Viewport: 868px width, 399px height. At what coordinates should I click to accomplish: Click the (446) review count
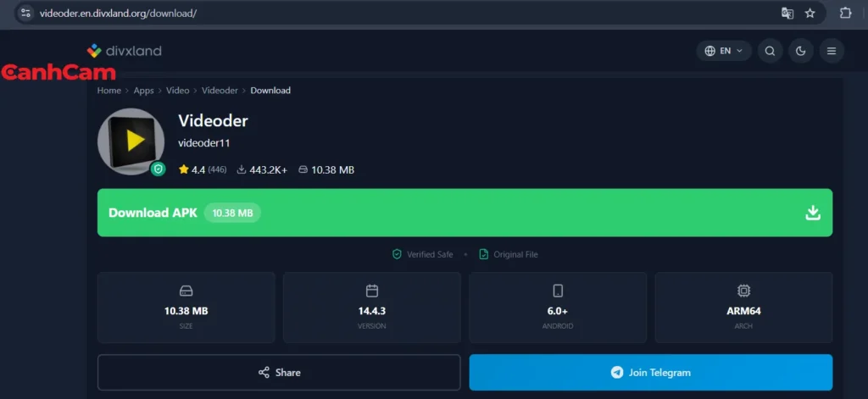tap(217, 170)
